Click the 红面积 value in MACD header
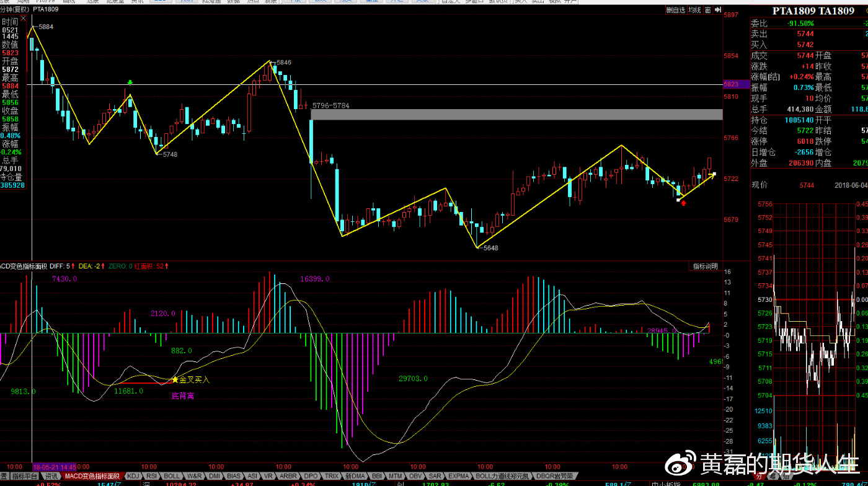 point(152,266)
